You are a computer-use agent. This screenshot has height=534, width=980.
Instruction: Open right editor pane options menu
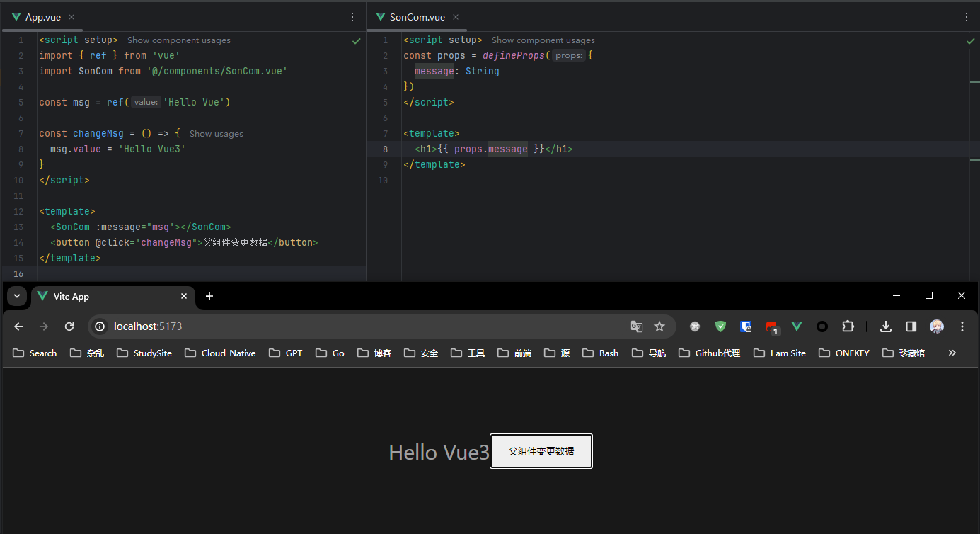(967, 17)
